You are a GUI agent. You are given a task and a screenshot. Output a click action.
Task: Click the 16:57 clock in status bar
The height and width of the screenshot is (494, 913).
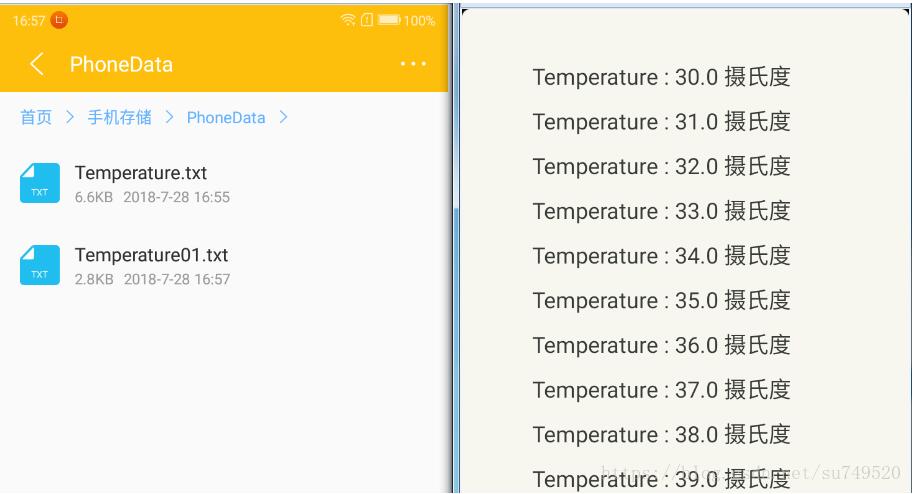[28, 20]
